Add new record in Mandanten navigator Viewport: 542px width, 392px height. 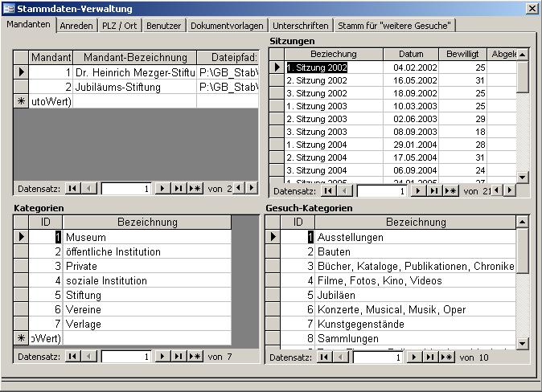click(195, 189)
